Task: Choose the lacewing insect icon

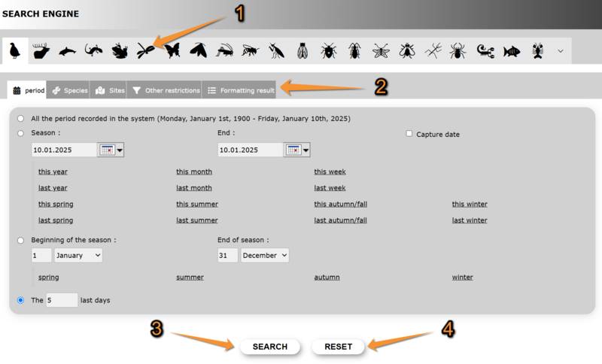Action: click(x=381, y=50)
